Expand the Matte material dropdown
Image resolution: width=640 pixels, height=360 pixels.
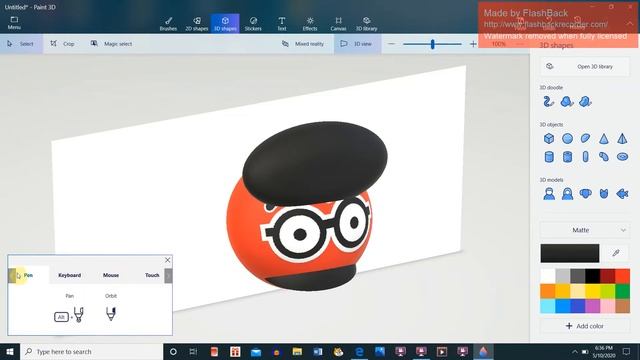click(x=584, y=230)
